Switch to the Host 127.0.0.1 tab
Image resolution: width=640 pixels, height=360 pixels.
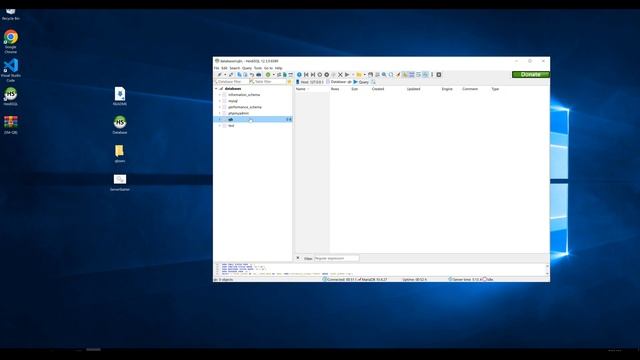point(310,82)
